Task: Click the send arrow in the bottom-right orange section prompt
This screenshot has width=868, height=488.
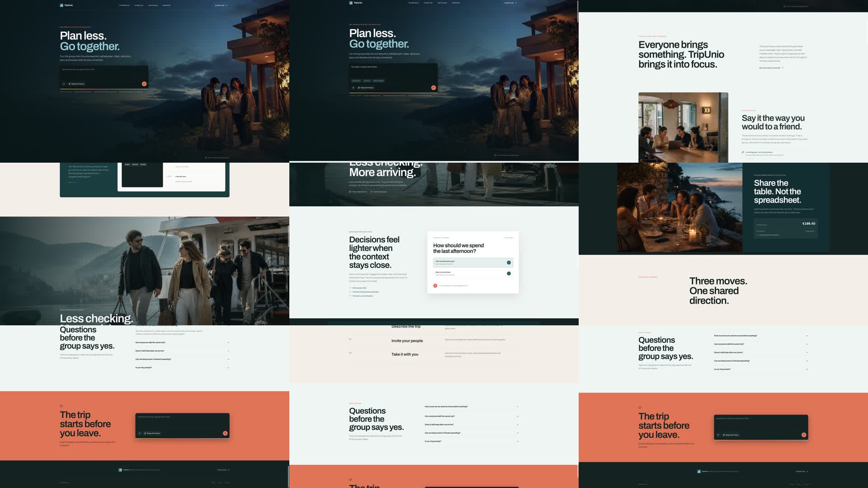Action: (804, 435)
